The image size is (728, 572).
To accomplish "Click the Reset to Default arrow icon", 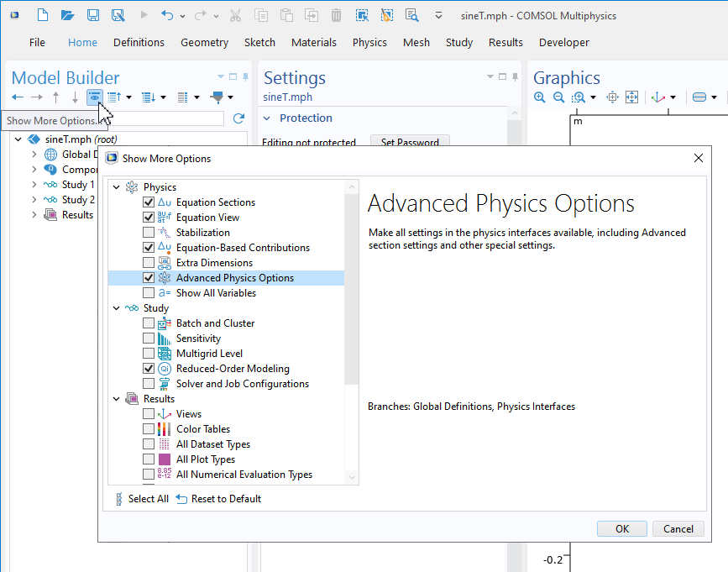I will pos(181,499).
